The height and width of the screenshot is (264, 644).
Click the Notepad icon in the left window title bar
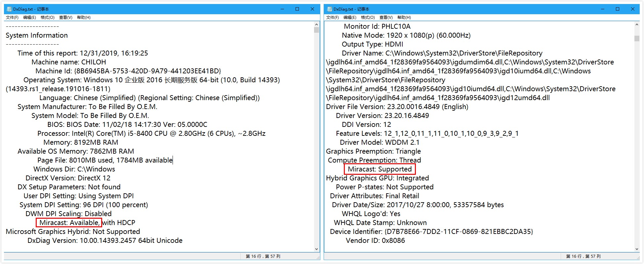9,9
